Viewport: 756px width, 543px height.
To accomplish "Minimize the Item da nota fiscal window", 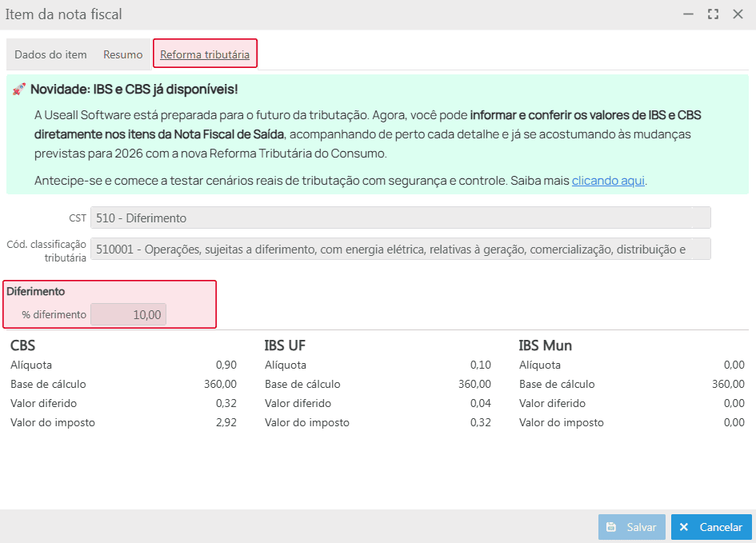I will 688,14.
